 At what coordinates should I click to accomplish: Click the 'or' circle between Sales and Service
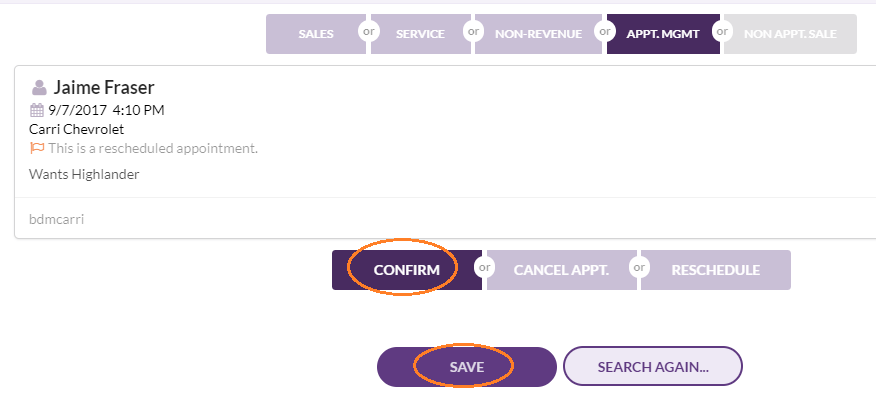(x=369, y=31)
